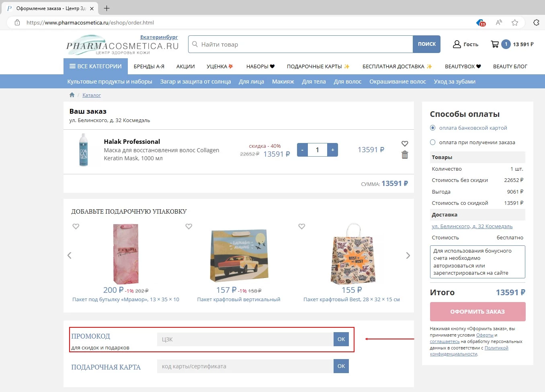Screen dimensions: 545x392
Task: Apply promo code with its OK button
Action: pyautogui.click(x=341, y=339)
